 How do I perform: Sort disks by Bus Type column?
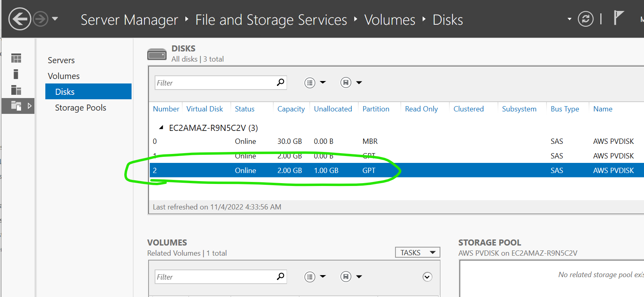[565, 109]
